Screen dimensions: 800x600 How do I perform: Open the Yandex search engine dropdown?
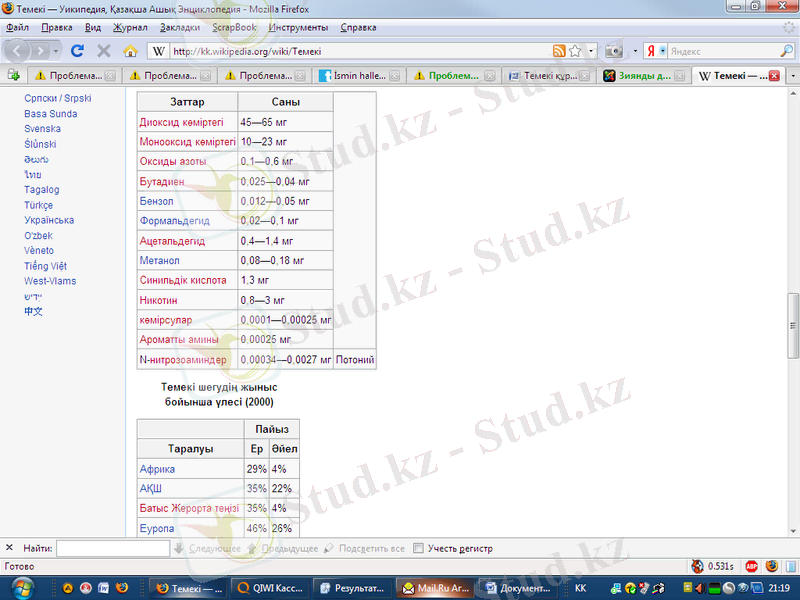(x=662, y=50)
